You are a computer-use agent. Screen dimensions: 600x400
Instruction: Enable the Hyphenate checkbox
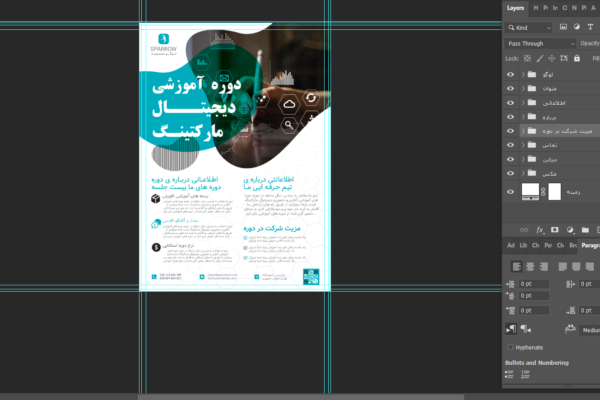[x=510, y=347]
